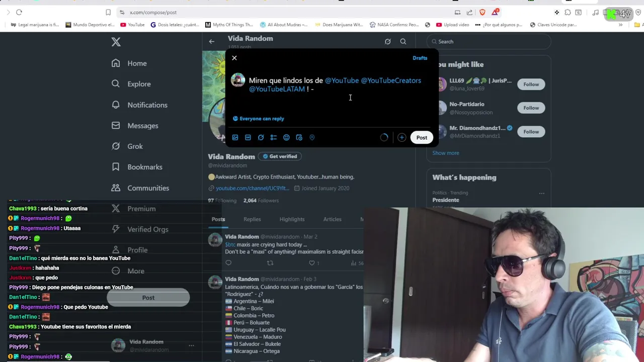Open the 'Upload video' bookmark

coord(453,25)
